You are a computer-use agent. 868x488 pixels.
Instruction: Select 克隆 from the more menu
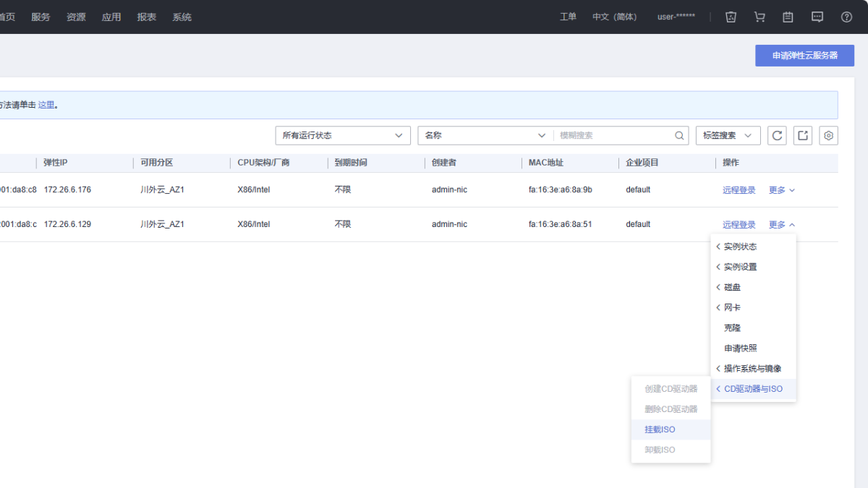(x=732, y=328)
